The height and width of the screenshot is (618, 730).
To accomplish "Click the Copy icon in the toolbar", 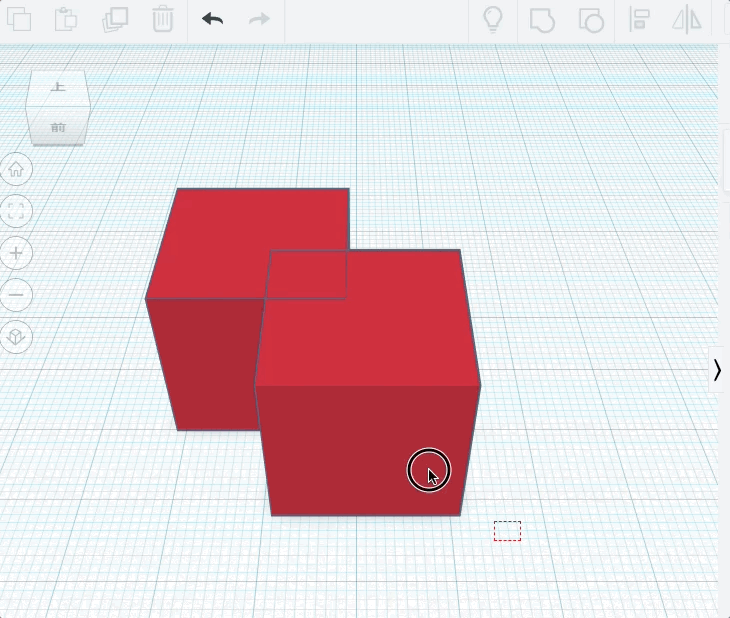I will (x=18, y=20).
